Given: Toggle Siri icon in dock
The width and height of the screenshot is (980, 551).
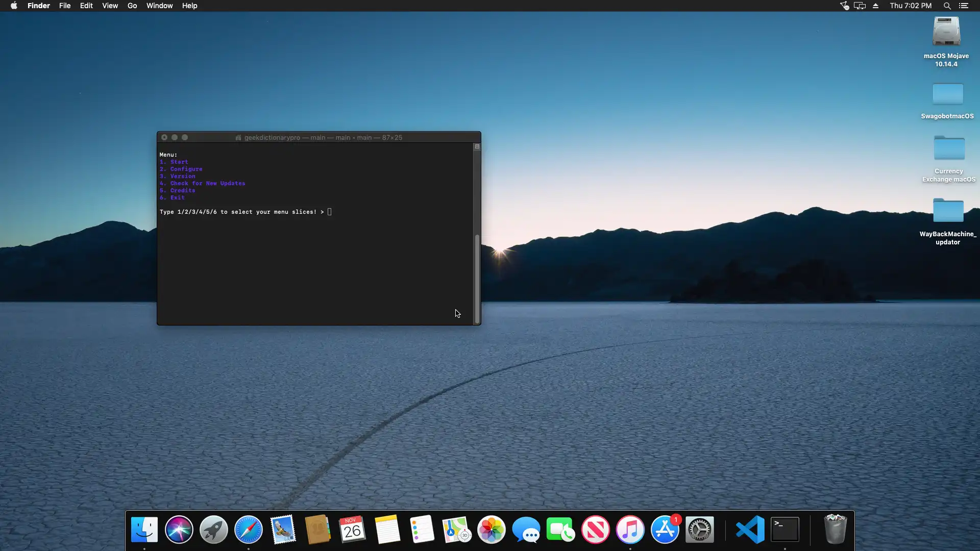Looking at the screenshot, I should [x=179, y=530].
